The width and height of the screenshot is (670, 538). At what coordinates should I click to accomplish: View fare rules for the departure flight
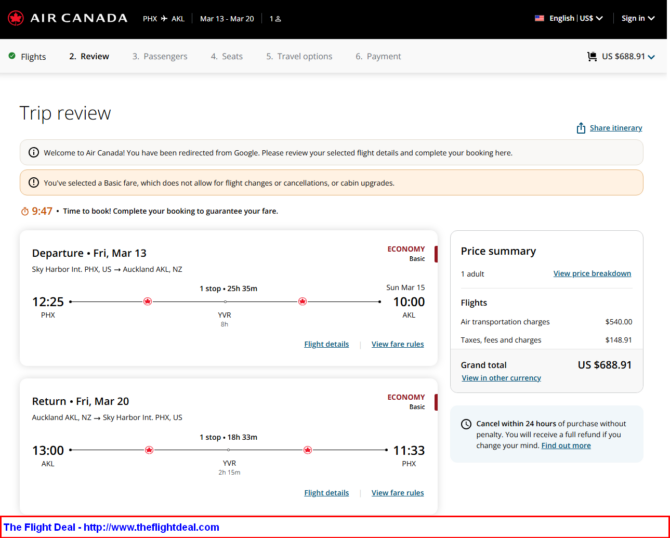397,344
